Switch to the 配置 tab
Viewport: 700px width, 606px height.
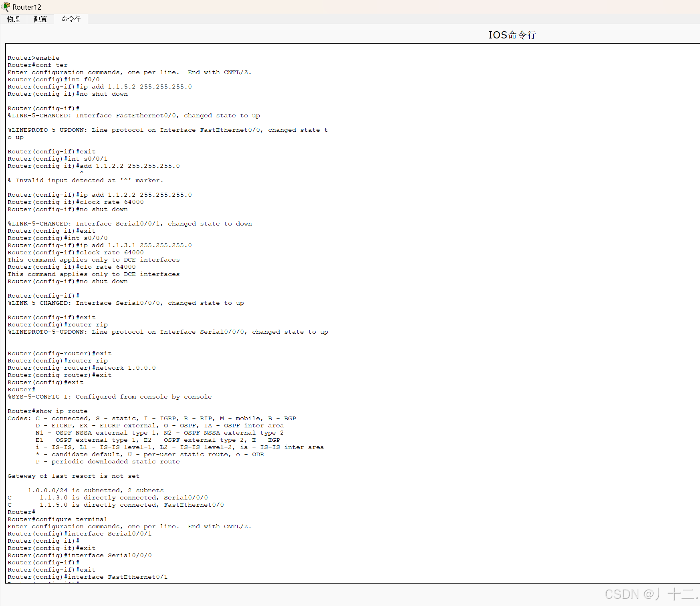[40, 19]
